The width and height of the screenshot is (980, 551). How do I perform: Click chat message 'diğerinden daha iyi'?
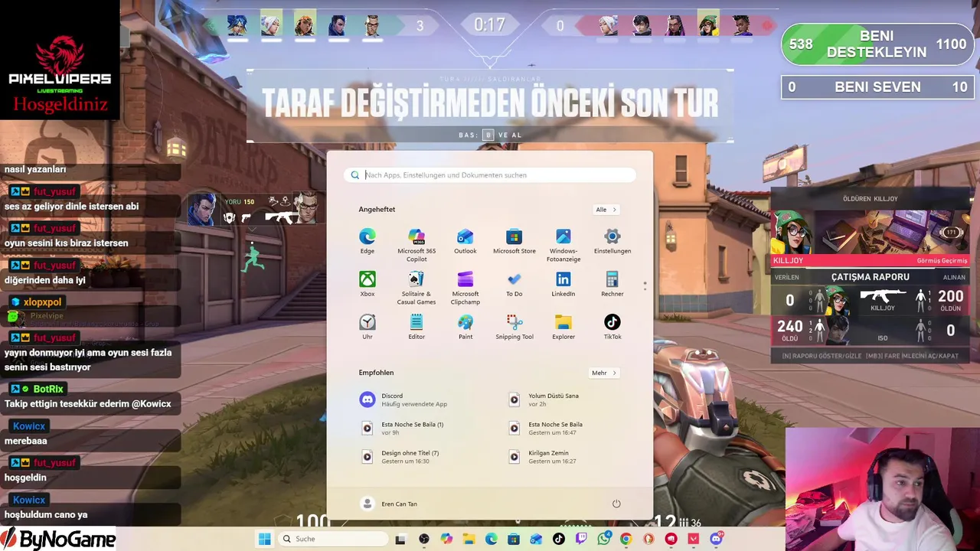pos(44,280)
